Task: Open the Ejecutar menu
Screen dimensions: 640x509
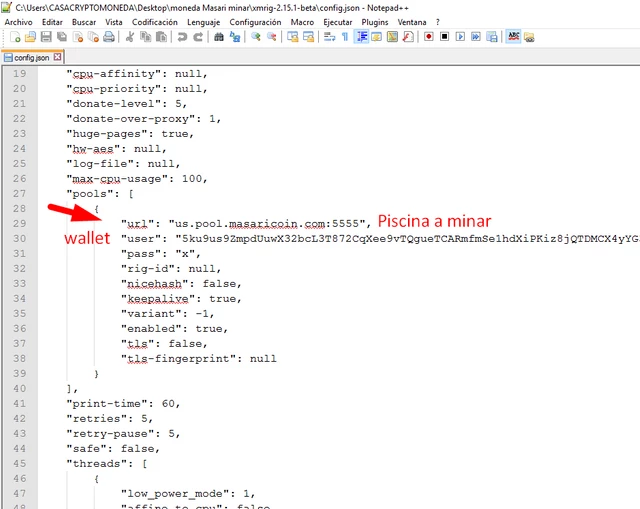Action: click(338, 22)
